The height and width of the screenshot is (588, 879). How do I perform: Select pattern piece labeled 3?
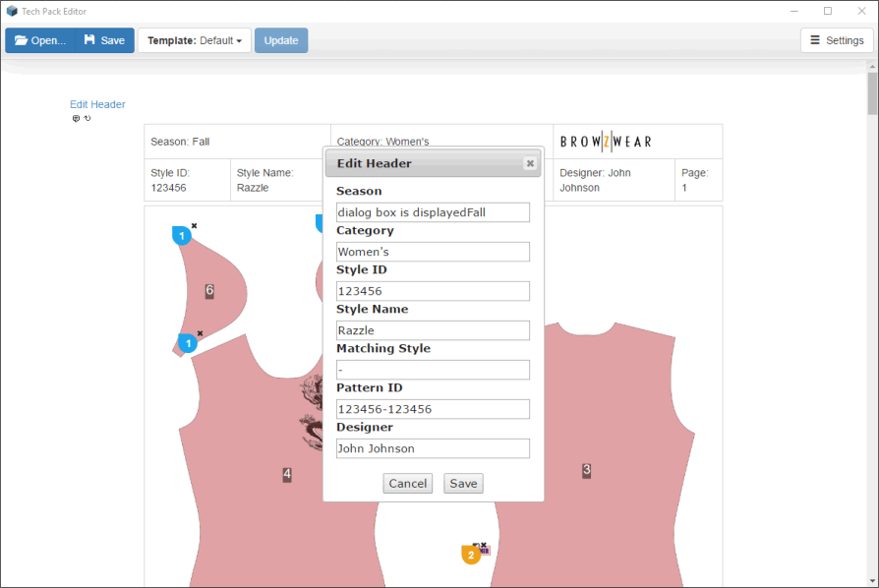(x=587, y=470)
